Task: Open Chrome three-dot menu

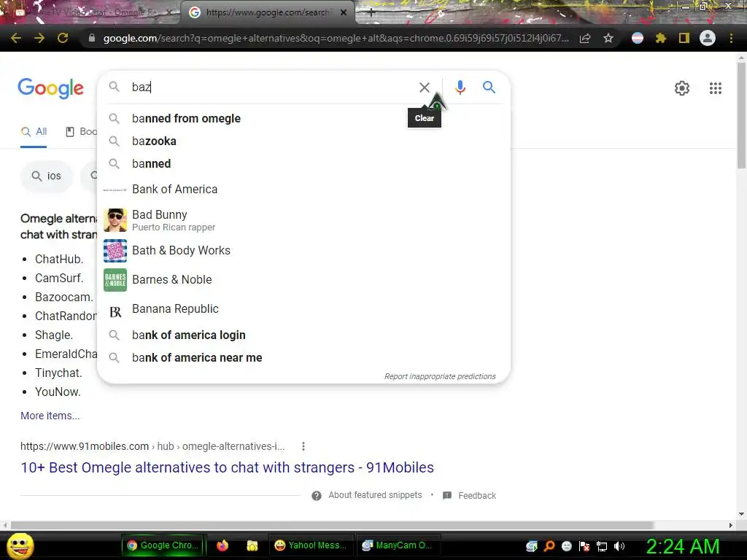Action: pos(731,38)
